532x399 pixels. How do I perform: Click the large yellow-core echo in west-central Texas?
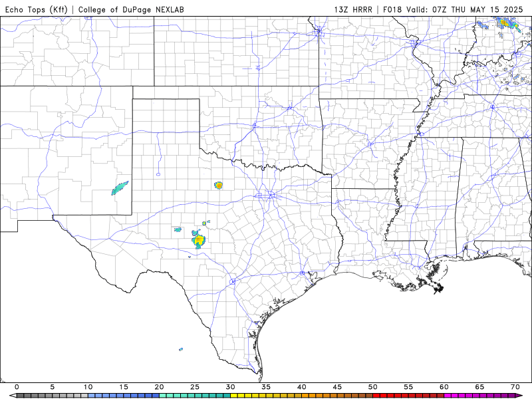point(198,239)
